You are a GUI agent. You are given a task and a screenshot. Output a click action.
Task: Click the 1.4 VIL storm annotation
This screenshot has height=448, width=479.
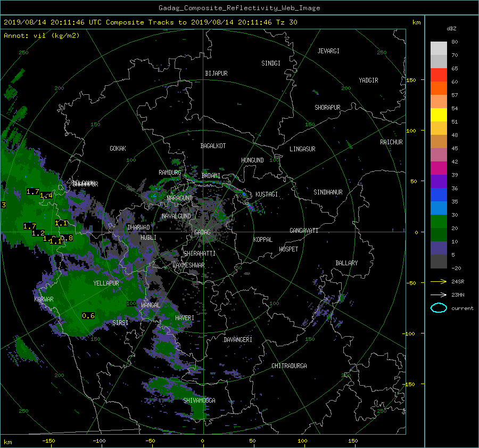coord(46,196)
